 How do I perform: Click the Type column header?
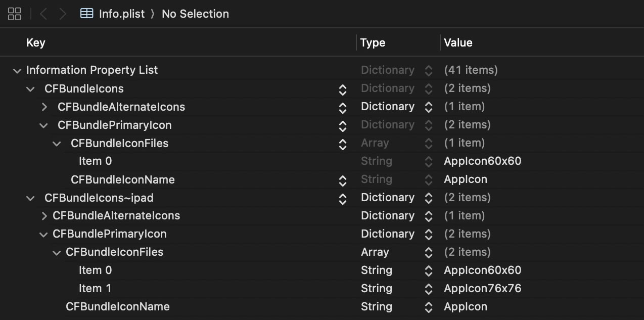(373, 43)
